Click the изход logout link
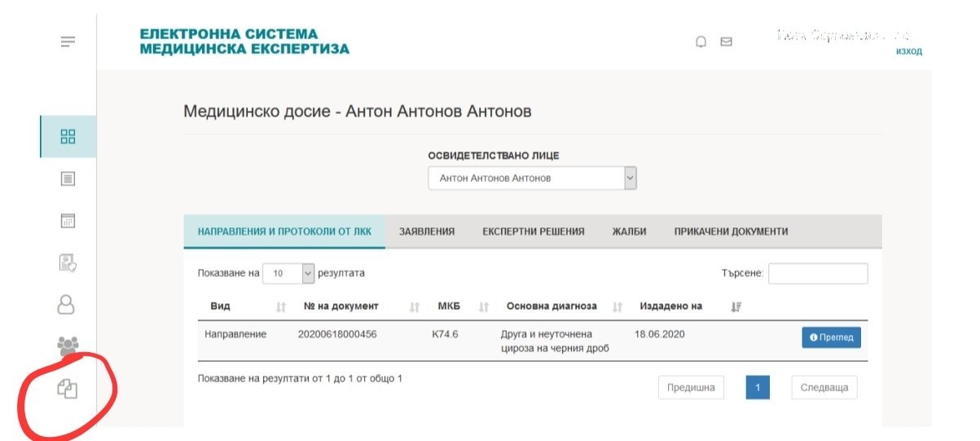 tap(908, 51)
